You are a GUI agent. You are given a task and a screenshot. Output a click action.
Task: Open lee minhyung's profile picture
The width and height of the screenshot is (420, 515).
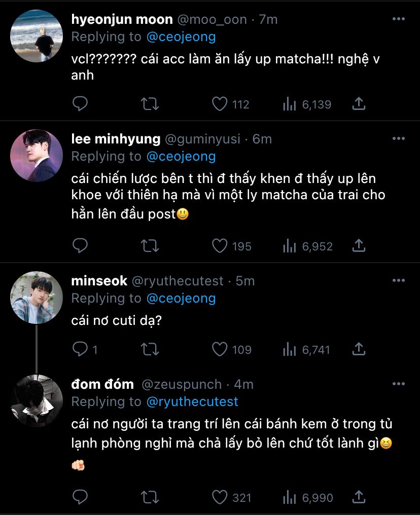pyautogui.click(x=37, y=155)
